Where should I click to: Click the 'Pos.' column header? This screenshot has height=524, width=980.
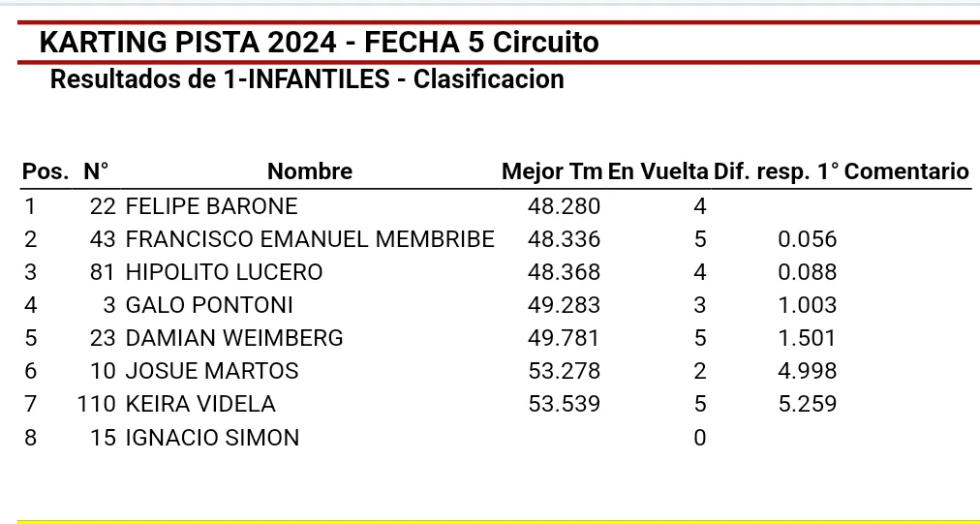click(x=46, y=172)
